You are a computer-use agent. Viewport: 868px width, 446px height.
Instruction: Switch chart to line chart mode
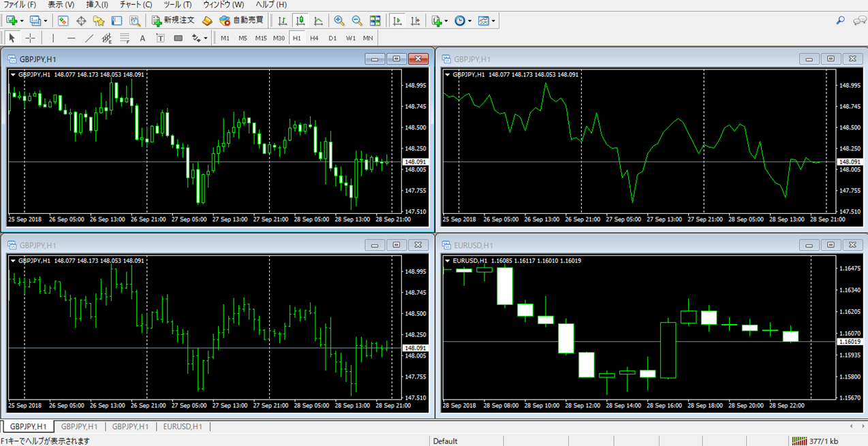[x=317, y=20]
